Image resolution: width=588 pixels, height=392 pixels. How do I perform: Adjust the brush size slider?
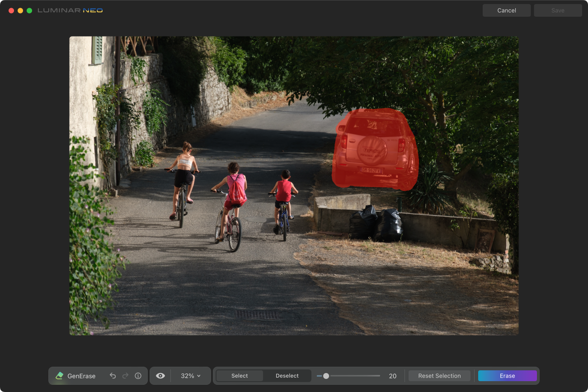click(x=327, y=375)
